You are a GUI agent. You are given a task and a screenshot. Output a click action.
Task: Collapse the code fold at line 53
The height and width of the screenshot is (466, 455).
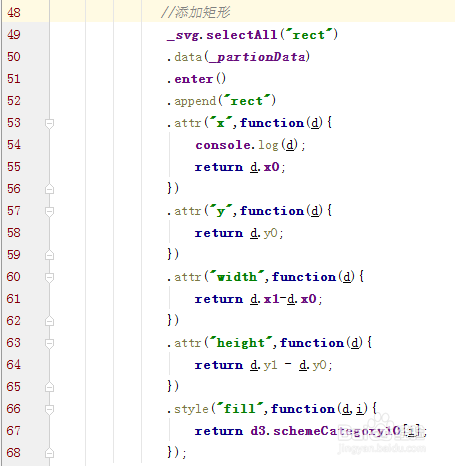click(x=49, y=124)
